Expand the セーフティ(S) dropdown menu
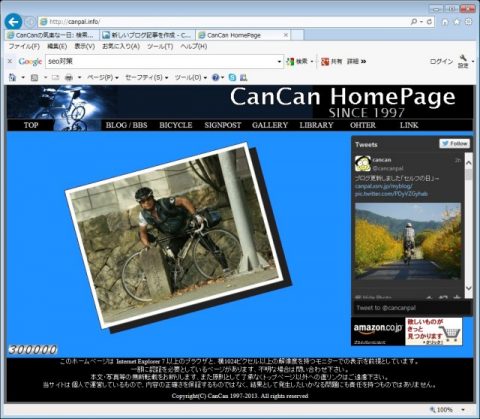480x419 pixels. coord(146,78)
